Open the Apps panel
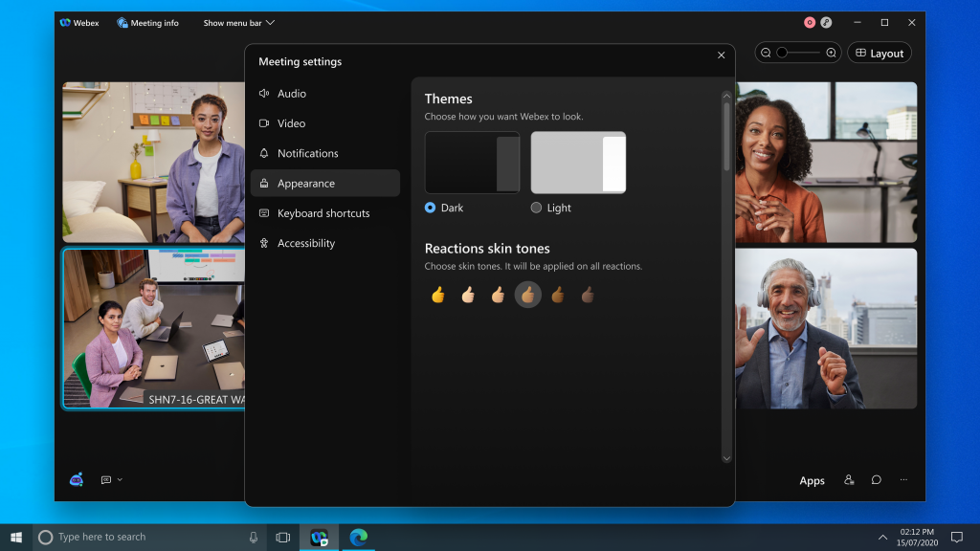The image size is (980, 551). (812, 480)
